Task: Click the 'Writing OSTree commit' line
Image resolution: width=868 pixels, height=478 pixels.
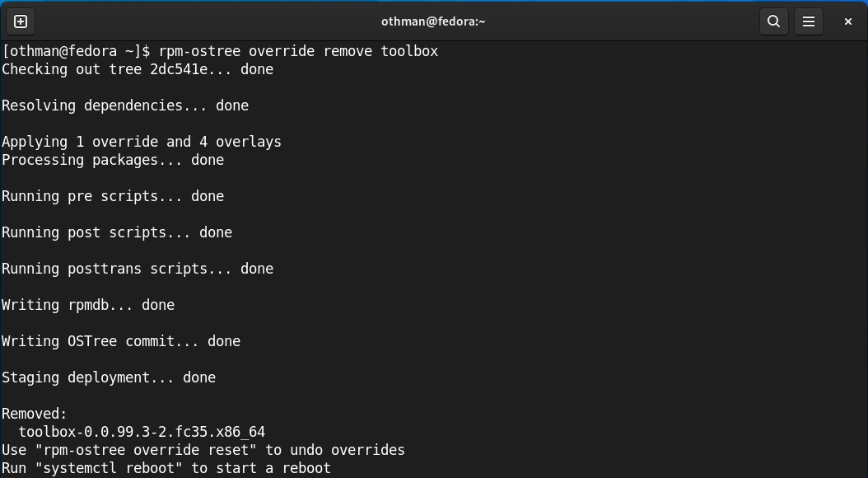Action: click(x=121, y=341)
